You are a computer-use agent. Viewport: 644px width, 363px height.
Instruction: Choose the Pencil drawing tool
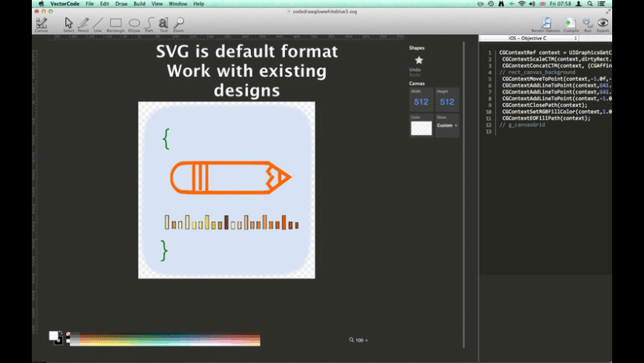[x=84, y=24]
